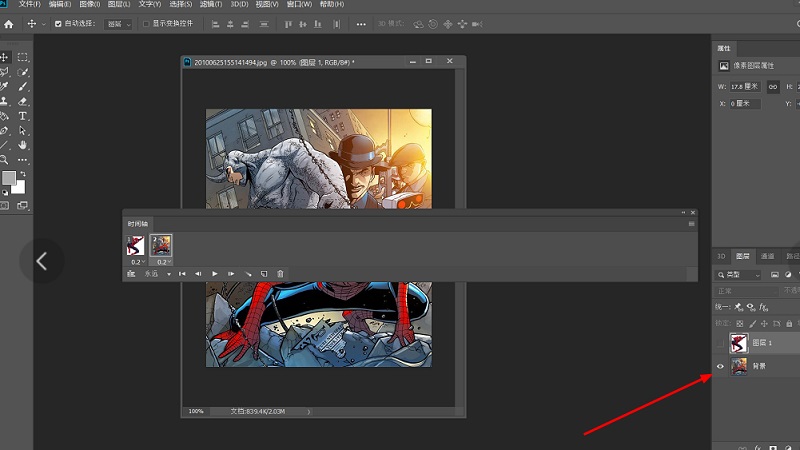Screen dimensions: 800x450
Task: Duplicate selected frame in timeline
Action: pyautogui.click(x=264, y=274)
